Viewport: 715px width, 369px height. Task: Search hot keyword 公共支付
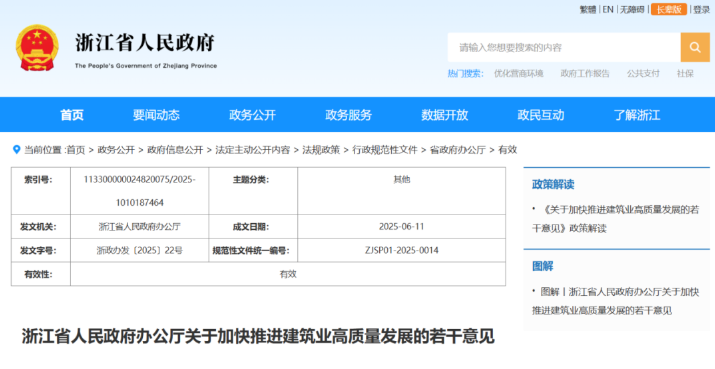643,73
